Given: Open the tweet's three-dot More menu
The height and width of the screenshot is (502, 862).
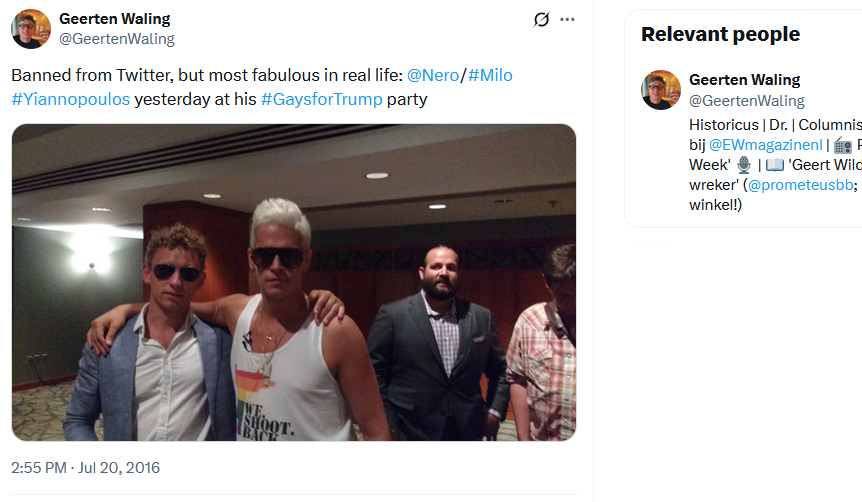Looking at the screenshot, I should [567, 19].
